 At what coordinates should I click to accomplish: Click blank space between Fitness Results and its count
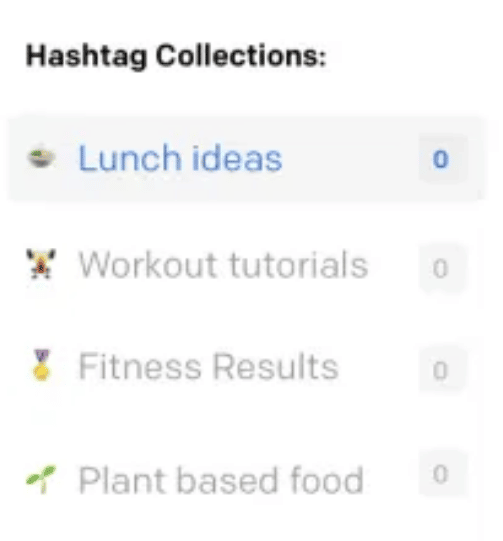point(379,367)
